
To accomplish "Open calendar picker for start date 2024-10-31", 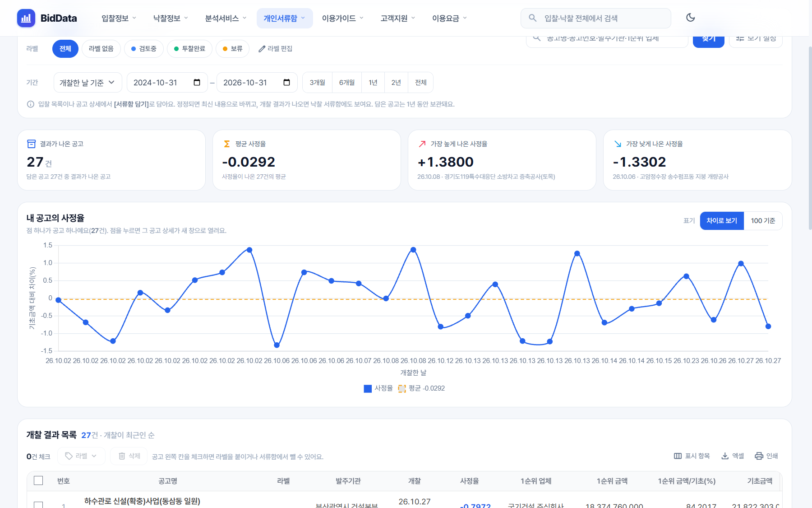I will point(197,82).
